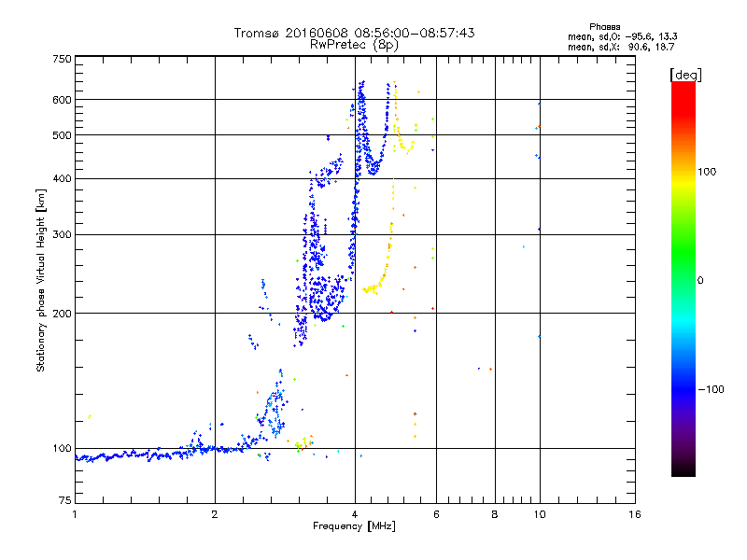Click x-axis label '8'
The height and width of the screenshot is (560, 747).
coord(495,514)
